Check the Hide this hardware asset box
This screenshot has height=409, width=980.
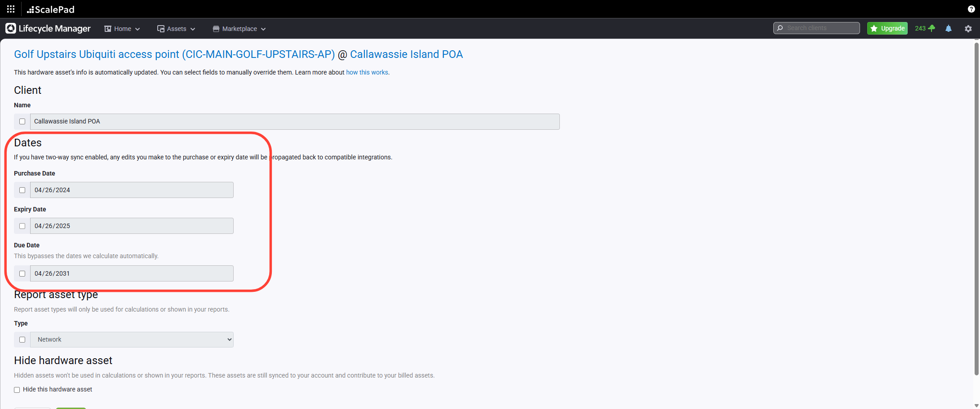pos(17,390)
